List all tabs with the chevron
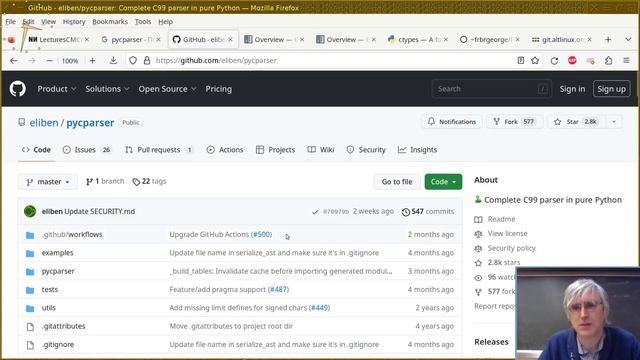Image resolution: width=640 pixels, height=360 pixels. [628, 40]
